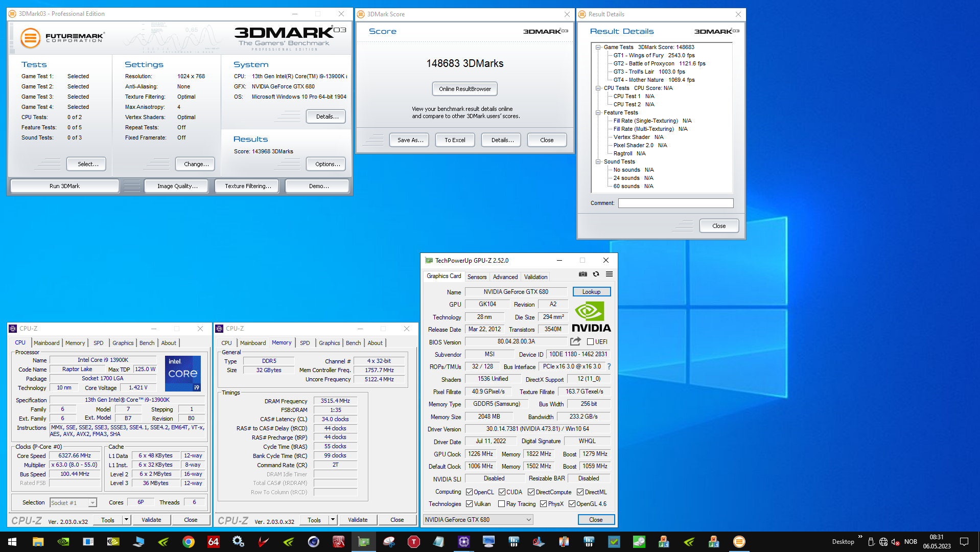The width and height of the screenshot is (980, 552).
Task: Open the Cinema 4D sphere taskbar icon
Action: [314, 542]
